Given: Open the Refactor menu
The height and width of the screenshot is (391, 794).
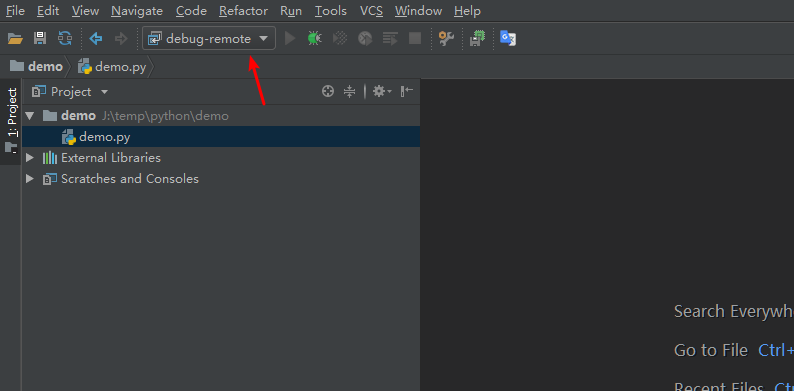Looking at the screenshot, I should point(244,11).
